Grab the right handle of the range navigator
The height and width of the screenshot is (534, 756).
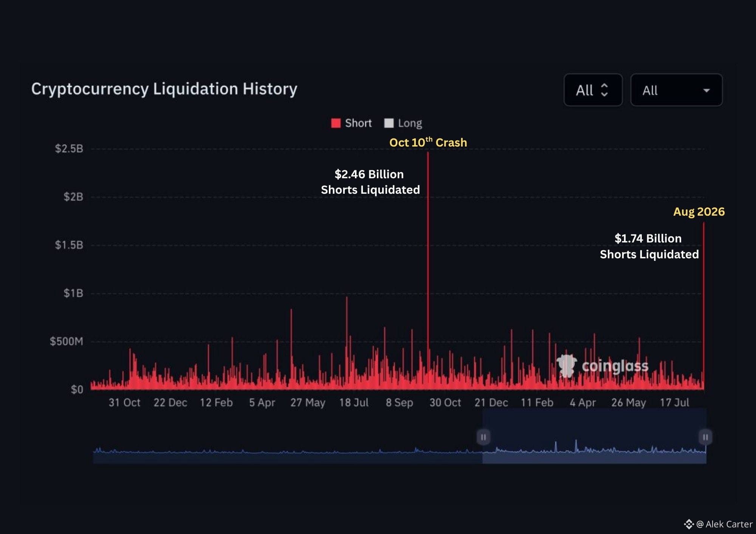tap(705, 437)
